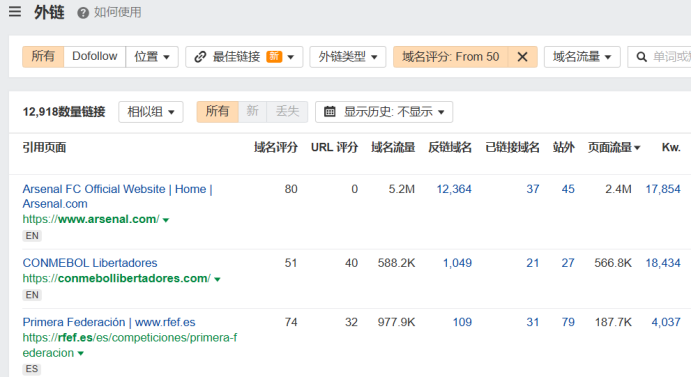Open the 相似组 grouping dropdown
This screenshot has width=692, height=378.
pos(151,112)
